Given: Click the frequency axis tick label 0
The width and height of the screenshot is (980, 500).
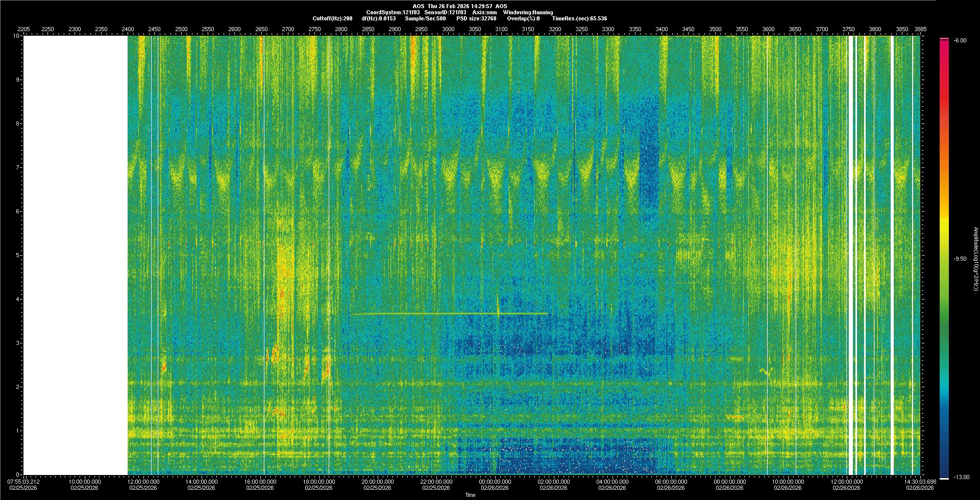Looking at the screenshot, I should click(18, 474).
